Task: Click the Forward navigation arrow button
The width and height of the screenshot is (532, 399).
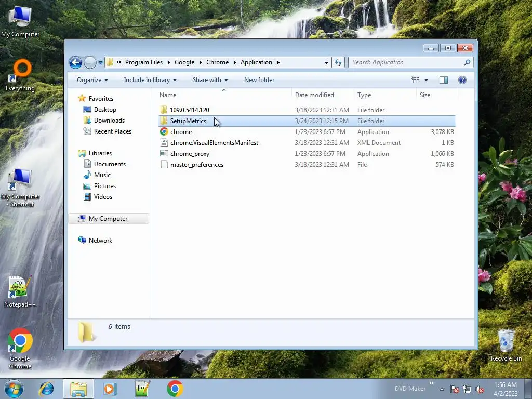Action: tap(90, 62)
